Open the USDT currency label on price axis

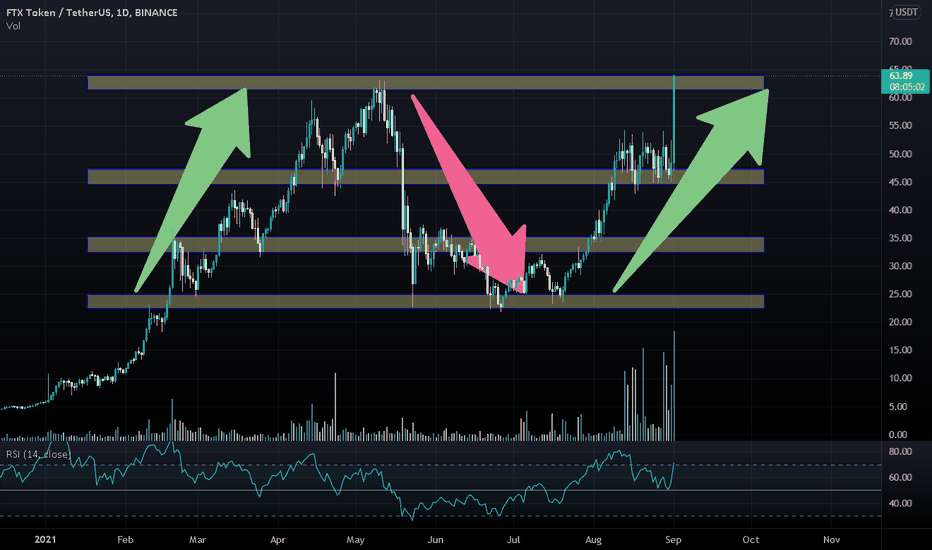coord(906,12)
